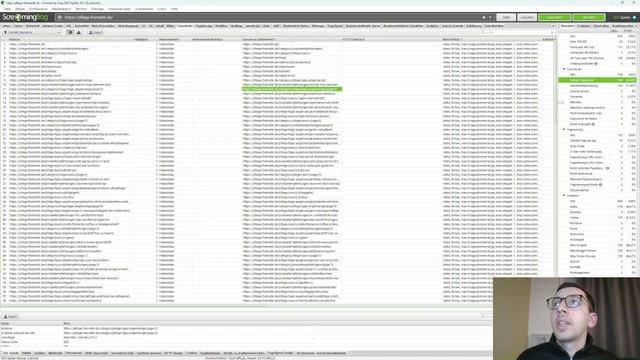The width and height of the screenshot is (640, 360).
Task: Click the Screaming Frog logo
Action: pyautogui.click(x=25, y=17)
